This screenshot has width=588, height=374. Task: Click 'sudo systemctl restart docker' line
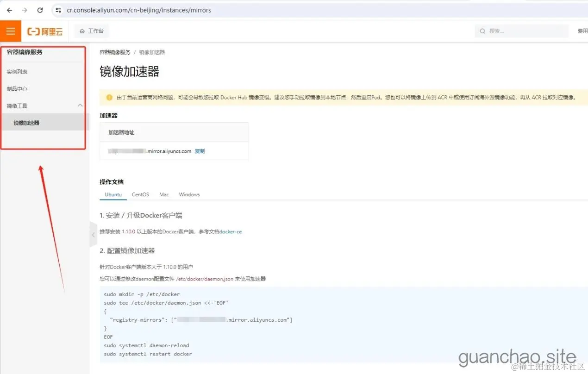[x=148, y=354]
